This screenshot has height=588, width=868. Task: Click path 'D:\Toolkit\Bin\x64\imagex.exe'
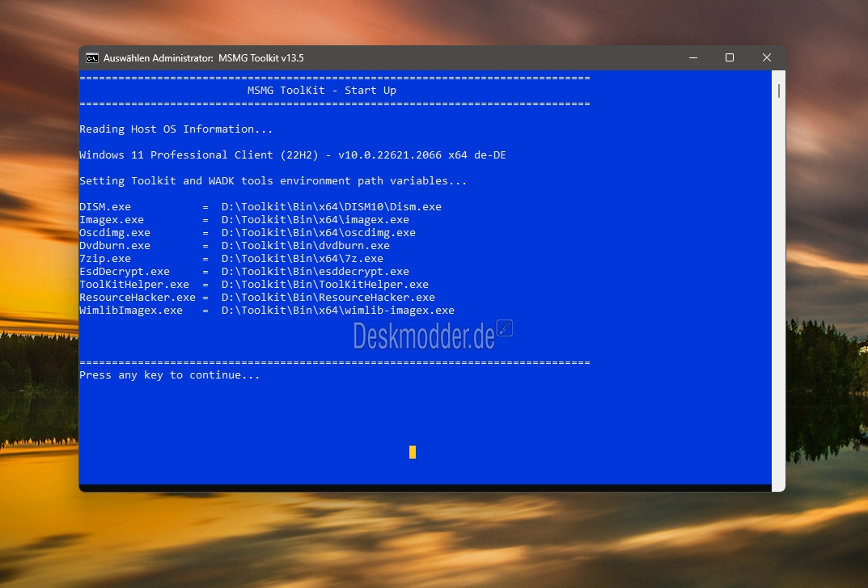coord(315,220)
